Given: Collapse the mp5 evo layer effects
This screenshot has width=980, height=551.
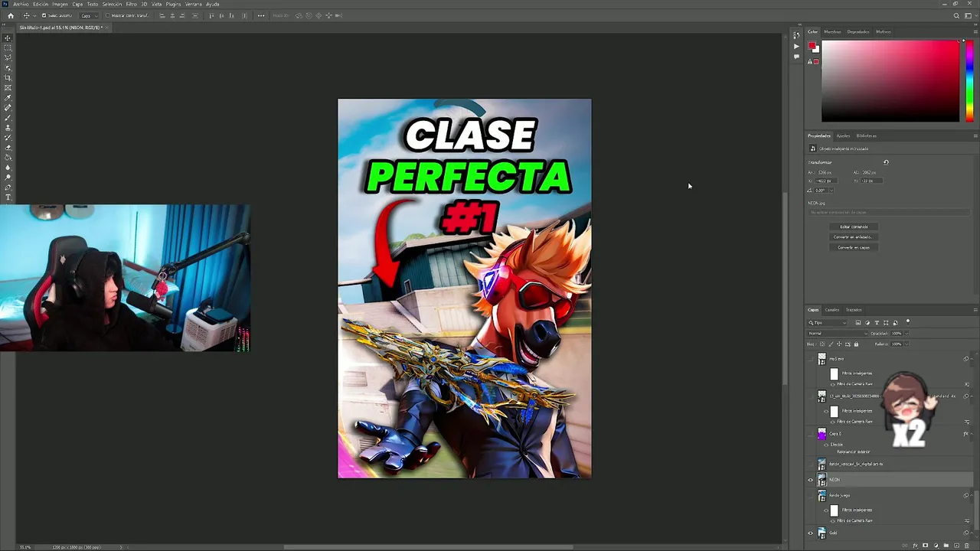Looking at the screenshot, I should coord(972,359).
